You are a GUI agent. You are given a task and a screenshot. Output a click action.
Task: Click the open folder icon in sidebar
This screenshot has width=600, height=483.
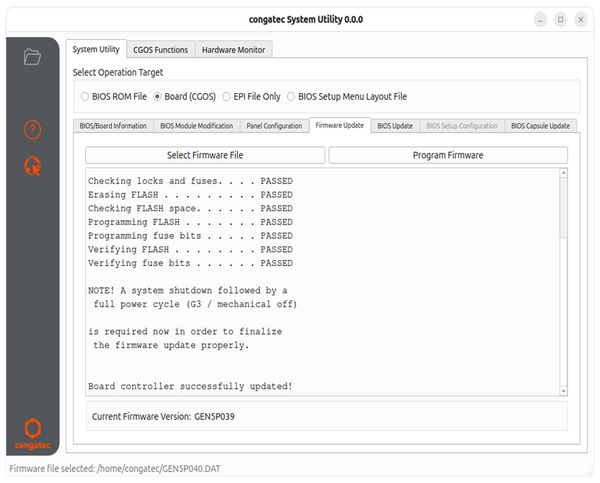(33, 57)
